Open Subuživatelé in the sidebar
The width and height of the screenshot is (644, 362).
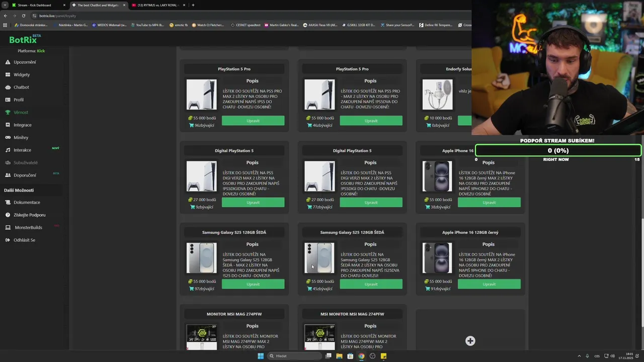coord(25,162)
